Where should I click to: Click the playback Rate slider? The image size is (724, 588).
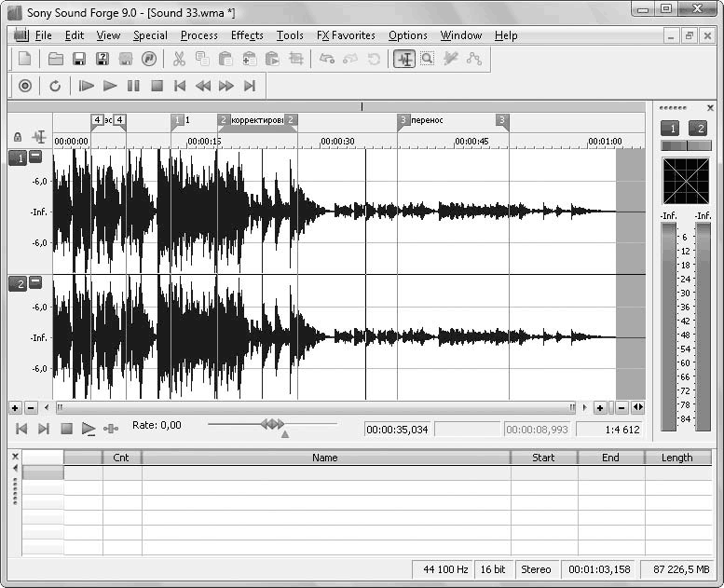tap(272, 424)
